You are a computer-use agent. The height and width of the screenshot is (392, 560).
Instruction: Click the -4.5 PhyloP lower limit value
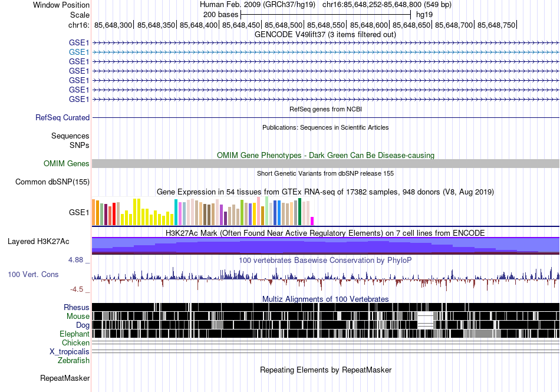77,289
